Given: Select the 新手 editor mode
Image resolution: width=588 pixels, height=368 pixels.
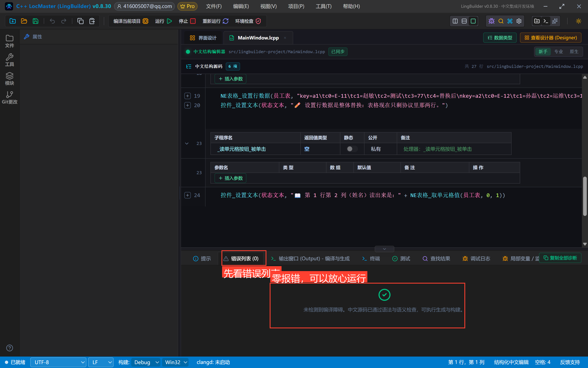Looking at the screenshot, I should tap(543, 52).
